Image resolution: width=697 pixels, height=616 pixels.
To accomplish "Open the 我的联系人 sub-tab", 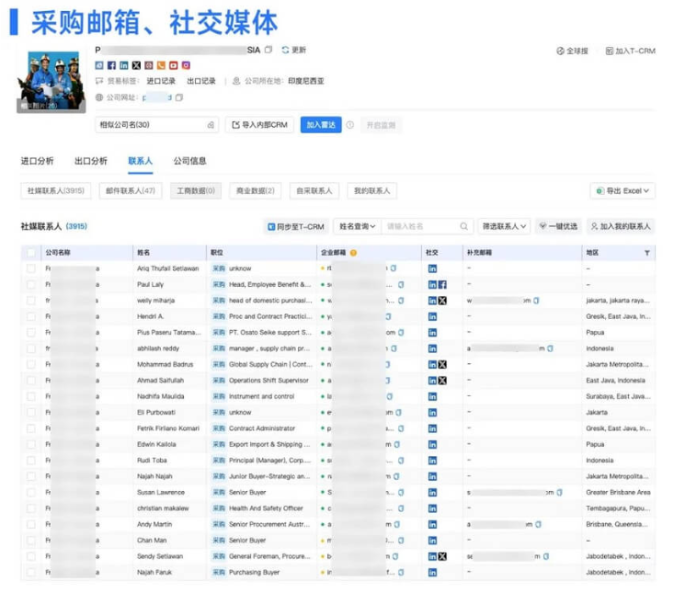I will [372, 190].
